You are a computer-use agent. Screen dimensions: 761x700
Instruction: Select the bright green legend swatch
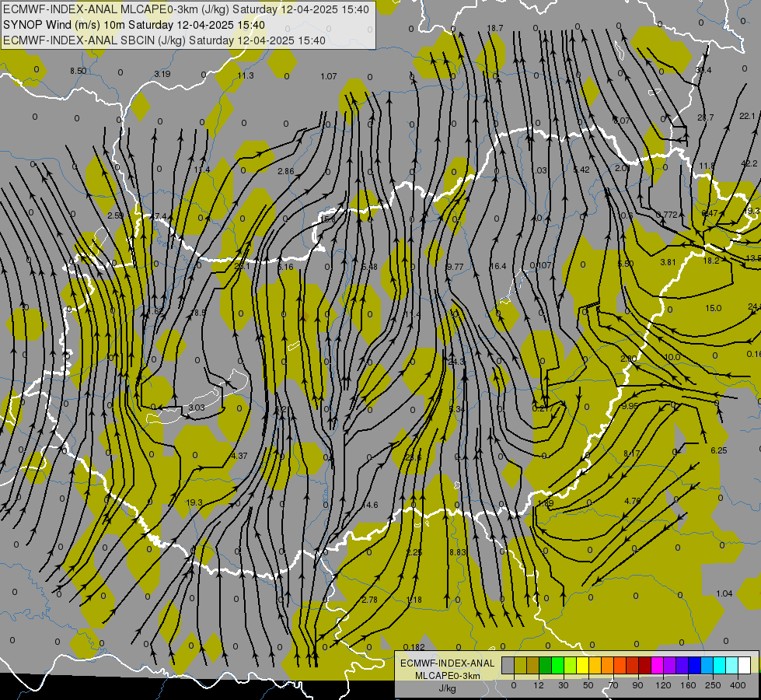tap(557, 666)
